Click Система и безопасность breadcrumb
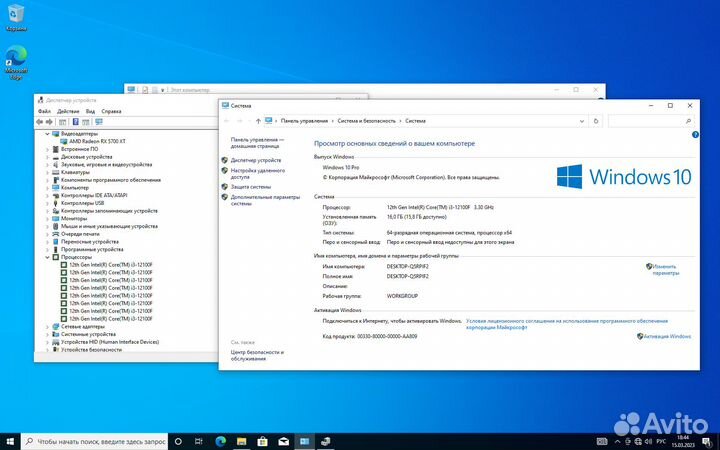The image size is (720, 450). 366,121
